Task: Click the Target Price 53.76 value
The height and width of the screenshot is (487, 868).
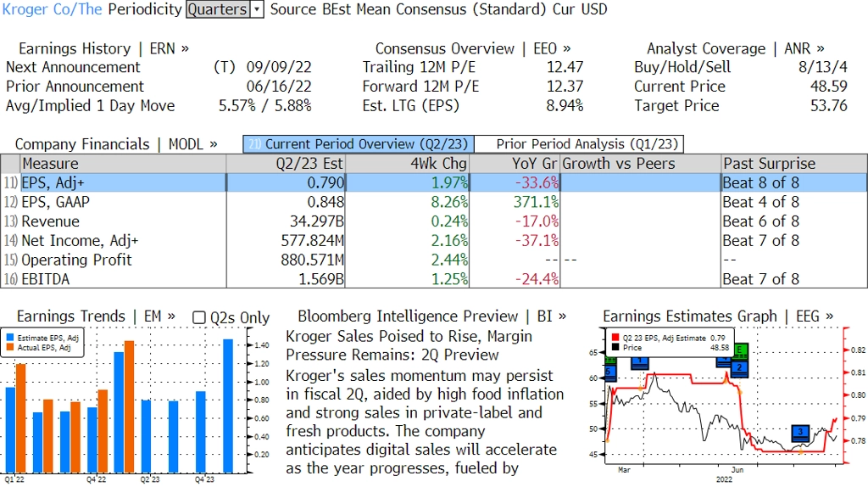Action: pyautogui.click(x=829, y=106)
